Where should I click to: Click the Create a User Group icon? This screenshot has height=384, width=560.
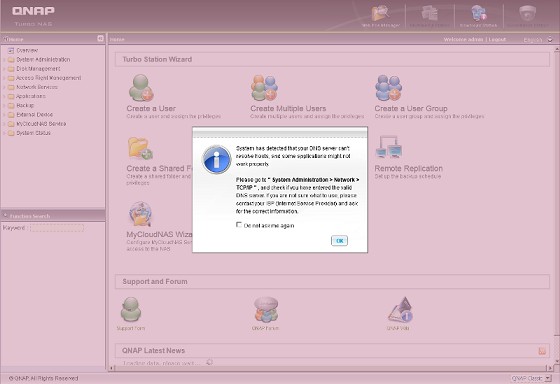389,88
